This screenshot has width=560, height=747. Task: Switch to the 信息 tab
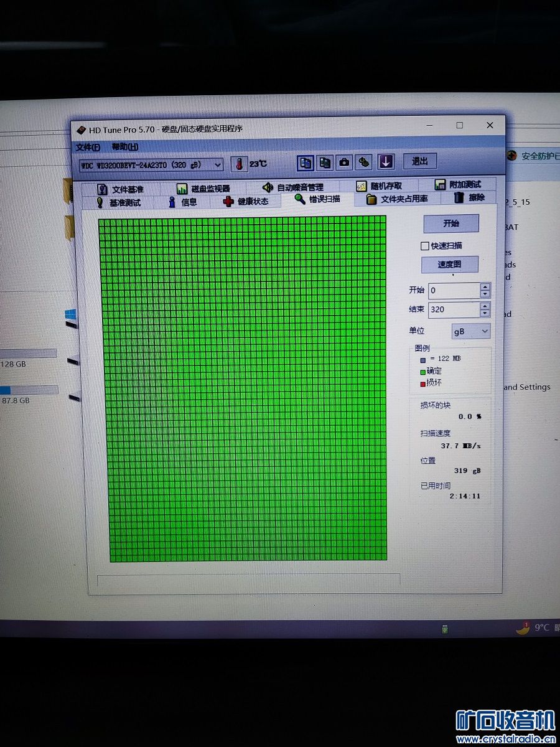point(183,202)
